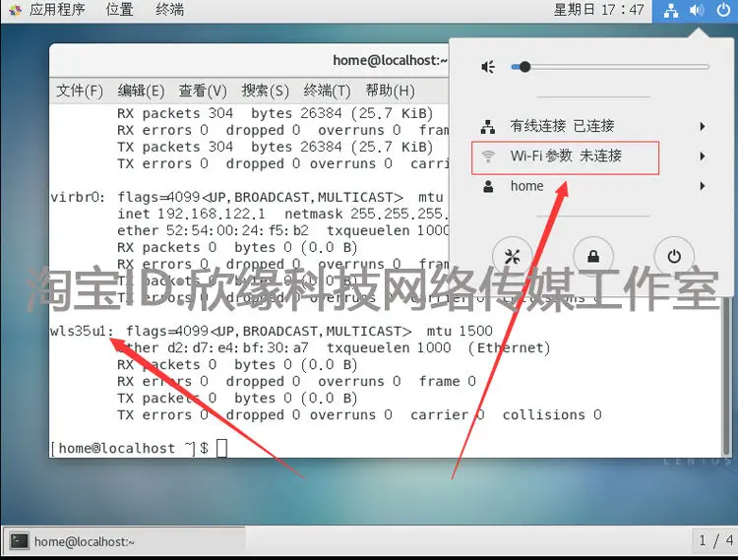738x560 pixels.
Task: Open terminal 帮助(H) menu
Action: [x=391, y=91]
